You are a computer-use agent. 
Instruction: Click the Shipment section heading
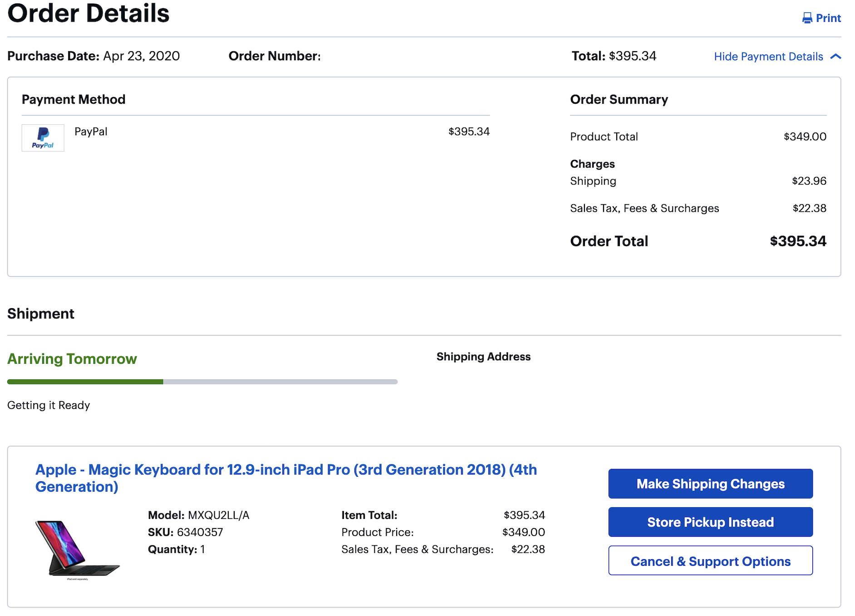tap(41, 313)
